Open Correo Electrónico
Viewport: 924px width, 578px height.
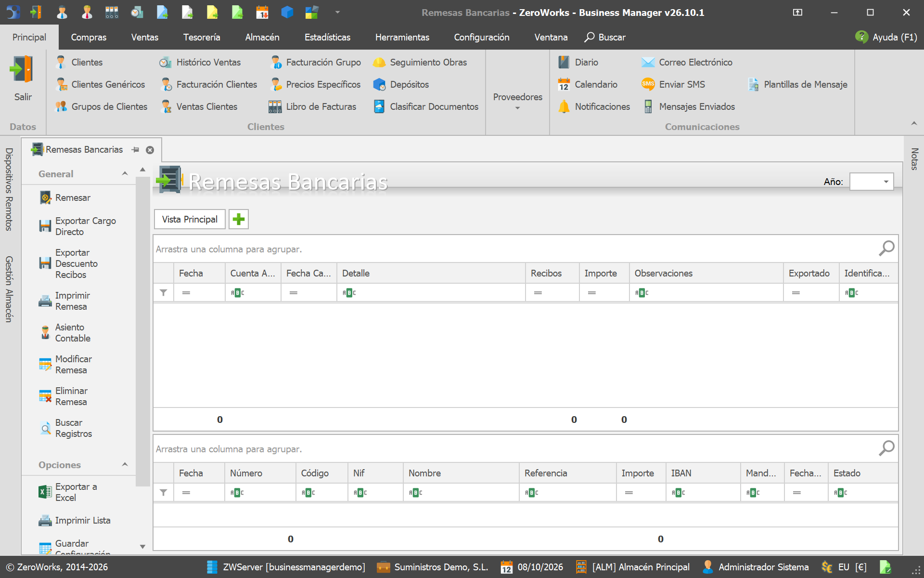coord(687,62)
